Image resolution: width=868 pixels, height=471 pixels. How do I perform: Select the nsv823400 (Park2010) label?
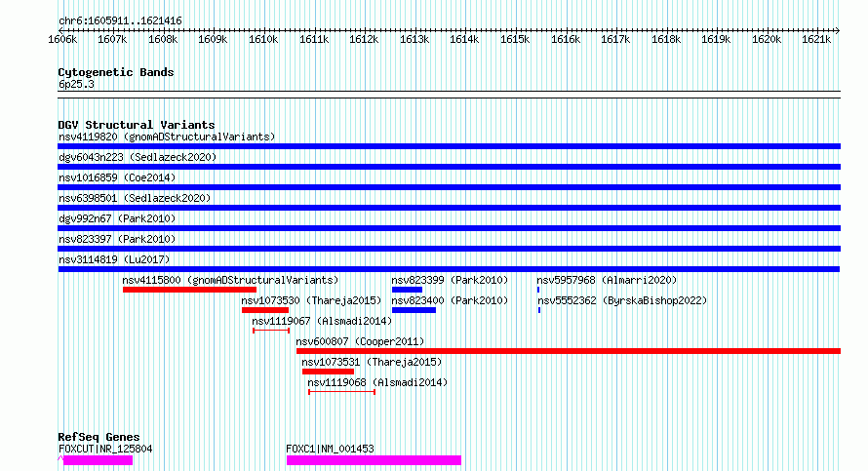pos(450,300)
